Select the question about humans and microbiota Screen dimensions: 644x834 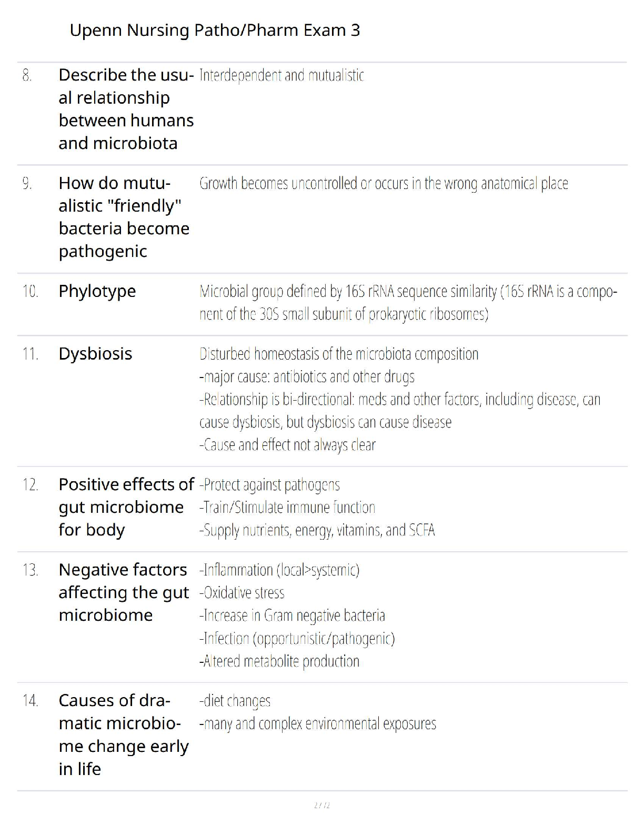[126, 109]
